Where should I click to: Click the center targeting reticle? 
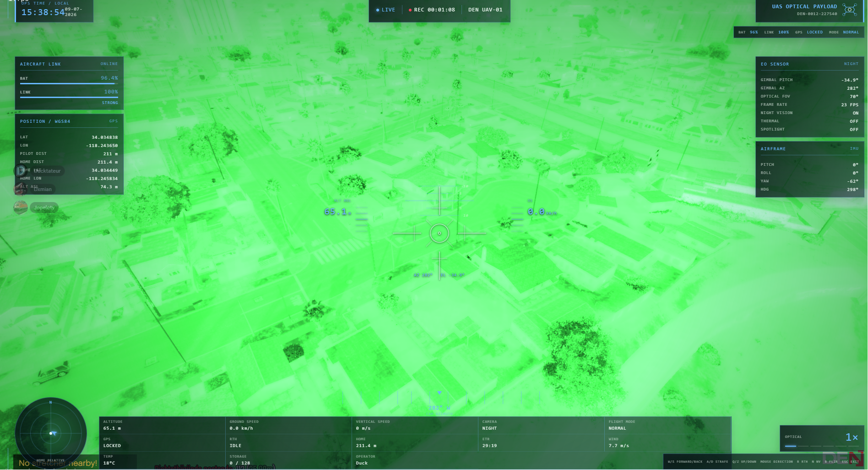(x=439, y=233)
